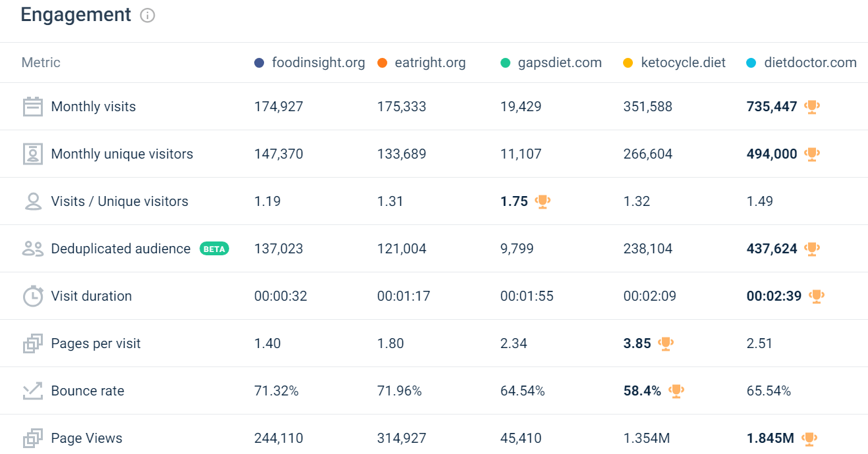Click the BETA badge on Deduplicated audience
Screen dimensions: 868x454
pos(214,249)
